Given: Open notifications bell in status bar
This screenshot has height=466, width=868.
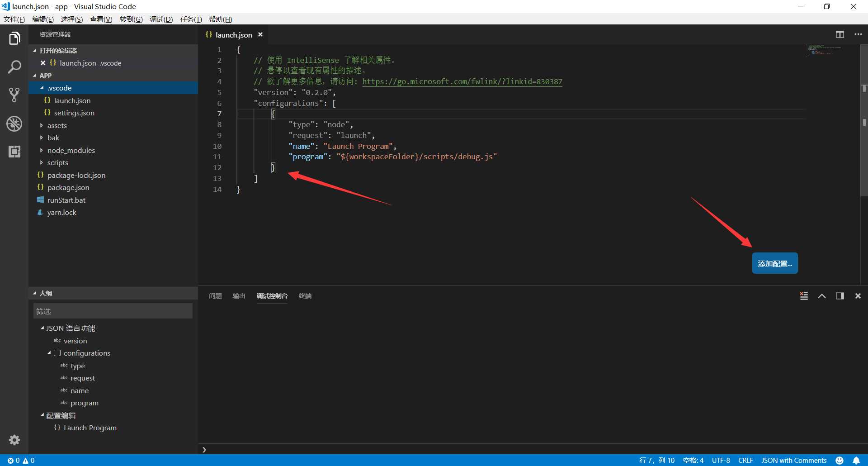Looking at the screenshot, I should [856, 460].
